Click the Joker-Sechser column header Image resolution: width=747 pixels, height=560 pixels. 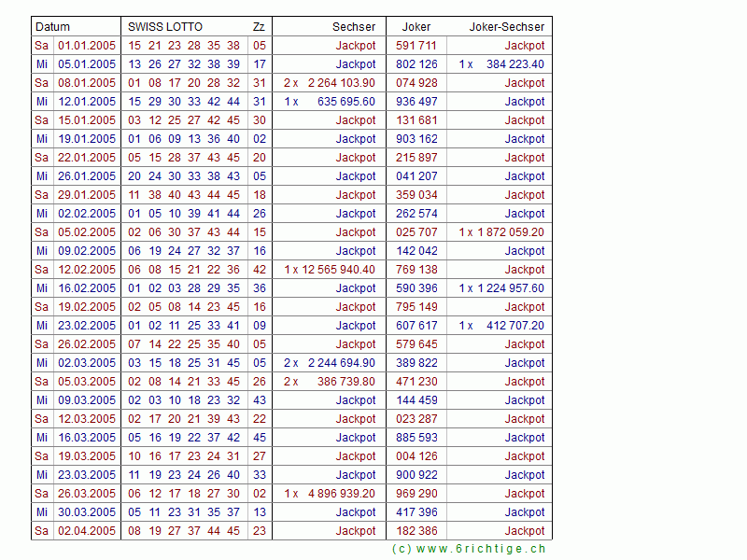pos(510,27)
